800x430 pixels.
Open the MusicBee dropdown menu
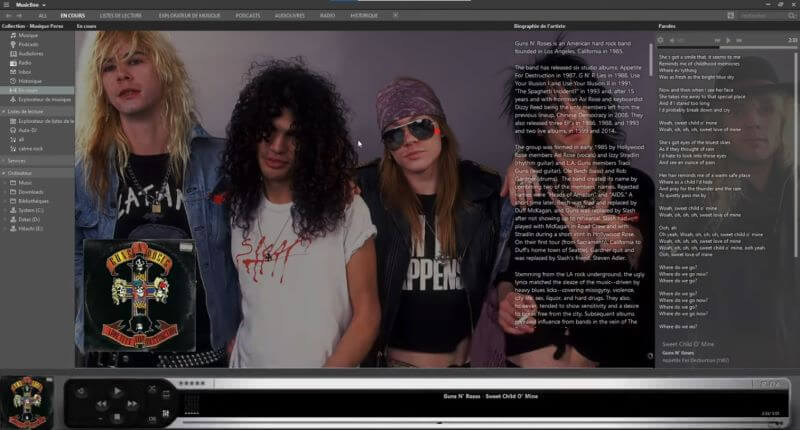(x=30, y=5)
